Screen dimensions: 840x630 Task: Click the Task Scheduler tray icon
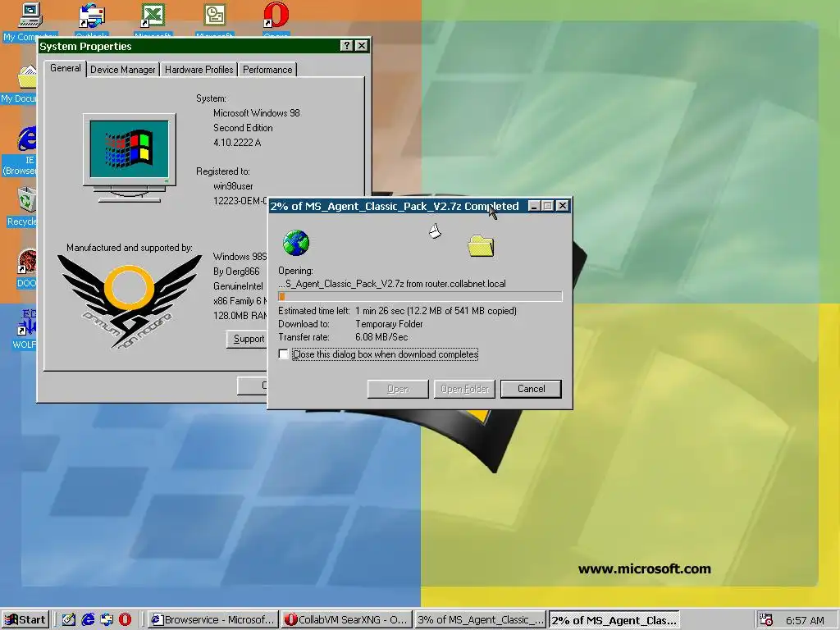pyautogui.click(x=766, y=619)
